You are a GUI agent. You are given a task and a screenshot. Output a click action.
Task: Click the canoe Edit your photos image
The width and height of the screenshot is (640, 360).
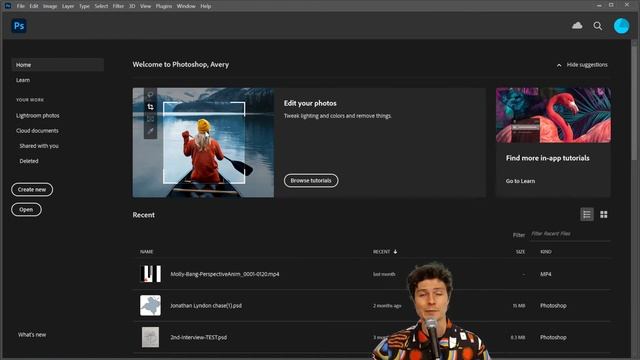203,142
